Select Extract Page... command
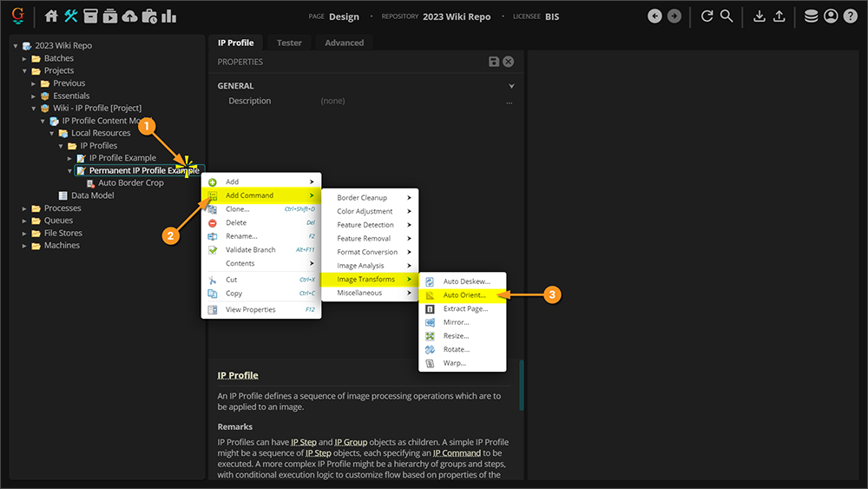This screenshot has height=489, width=868. click(463, 308)
